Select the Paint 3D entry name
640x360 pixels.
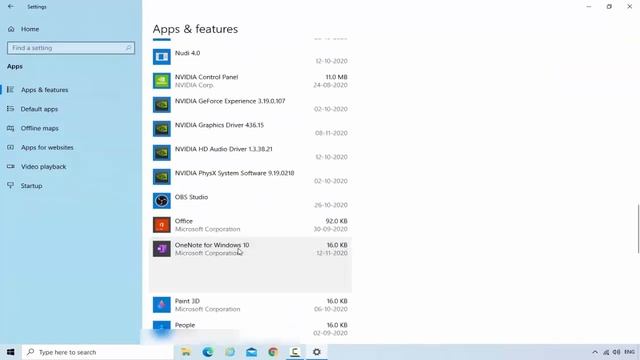coord(187,301)
